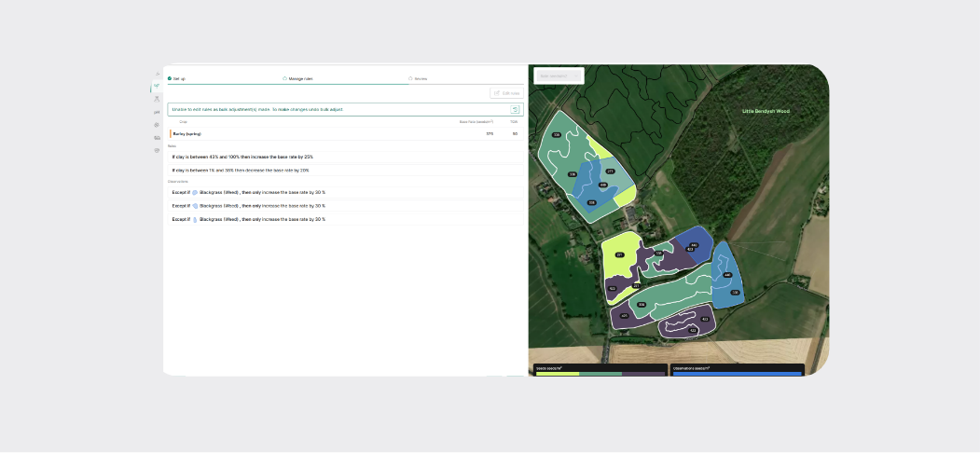Click the blackgrass shape icon in first observation row
The image size is (980, 453).
[x=195, y=192]
